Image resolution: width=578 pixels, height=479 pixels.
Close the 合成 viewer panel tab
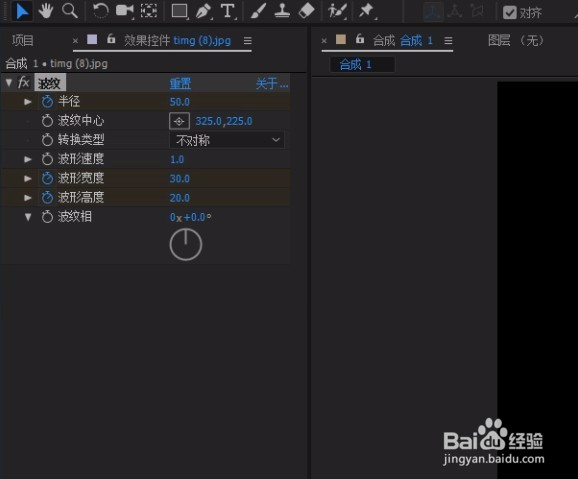pyautogui.click(x=324, y=41)
